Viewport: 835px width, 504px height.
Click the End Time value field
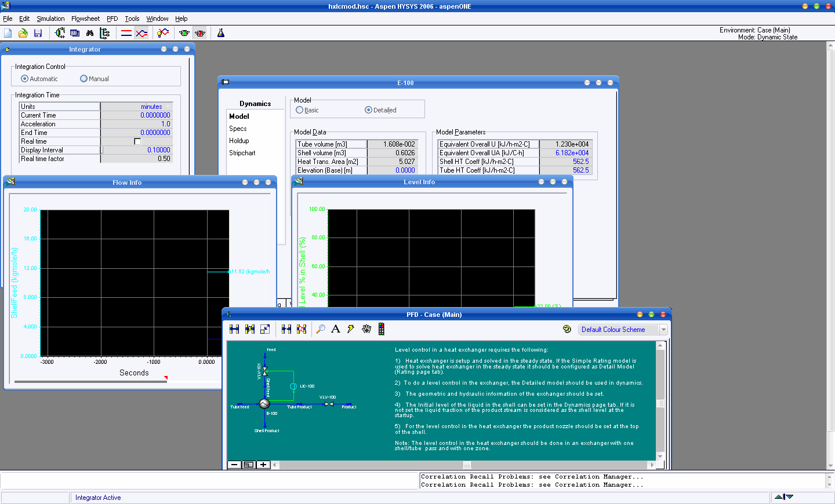136,133
